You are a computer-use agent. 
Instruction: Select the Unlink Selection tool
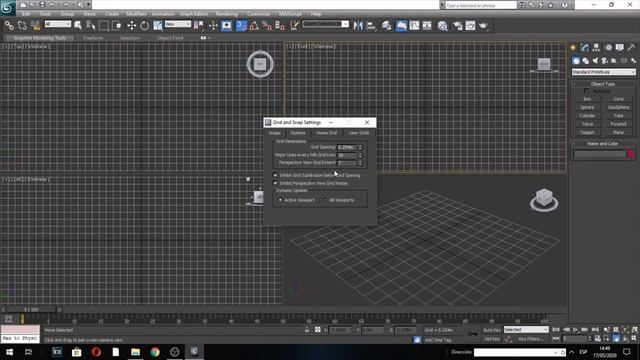22,26
